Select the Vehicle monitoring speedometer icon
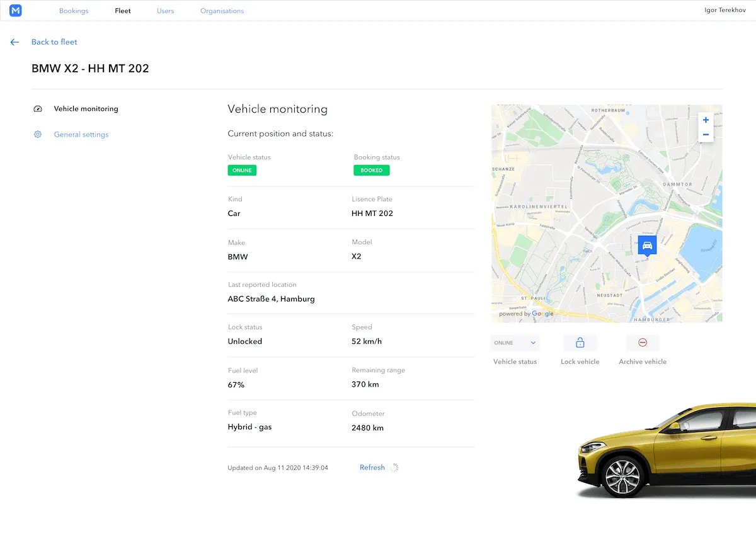 point(38,108)
